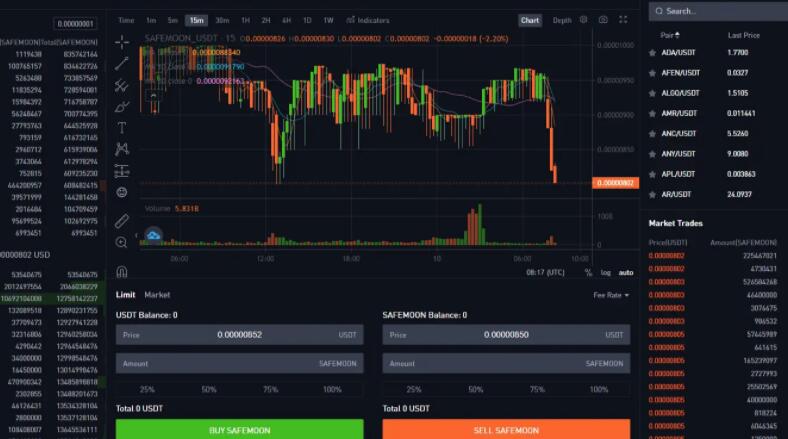
Task: Select the text annotation tool
Action: [x=122, y=128]
